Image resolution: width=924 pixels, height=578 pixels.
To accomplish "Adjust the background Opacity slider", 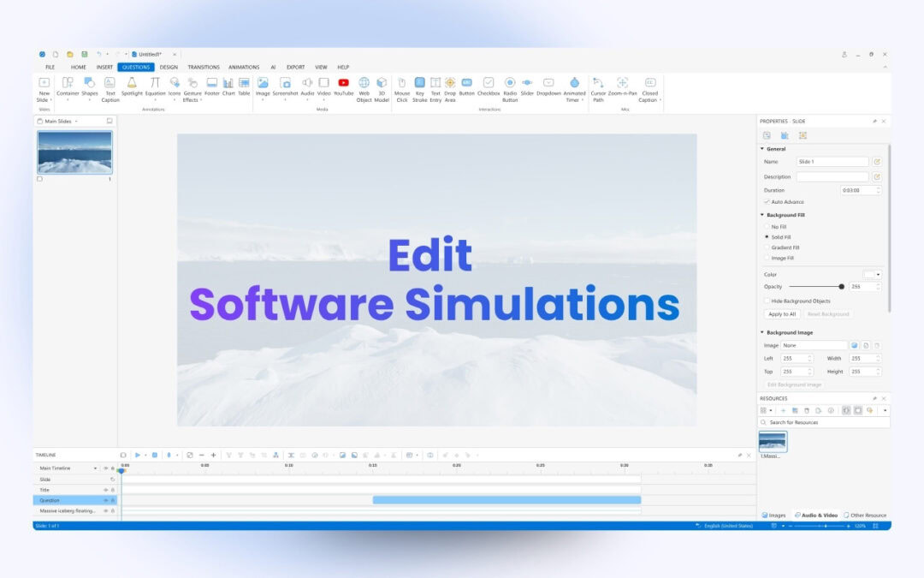I will click(815, 287).
